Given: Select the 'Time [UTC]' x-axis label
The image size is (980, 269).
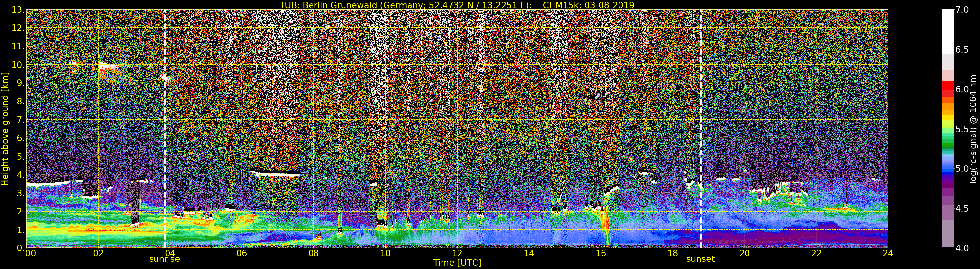Looking at the screenshot, I should coord(457,263).
